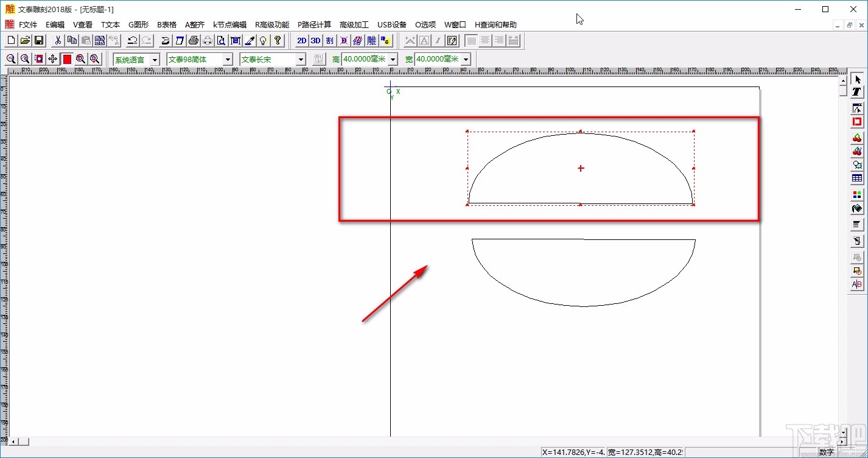Open the T文本 menu
868x458 pixels.
(x=110, y=25)
